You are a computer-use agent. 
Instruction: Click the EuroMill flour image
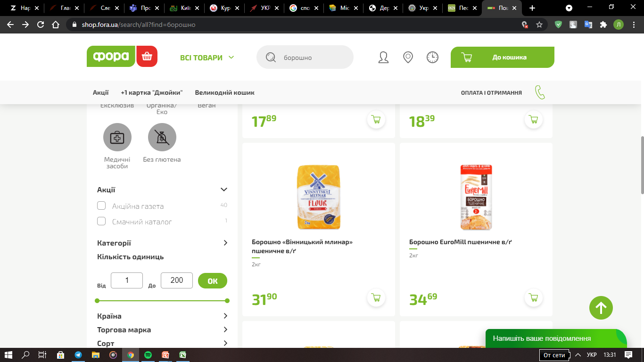pos(476,197)
